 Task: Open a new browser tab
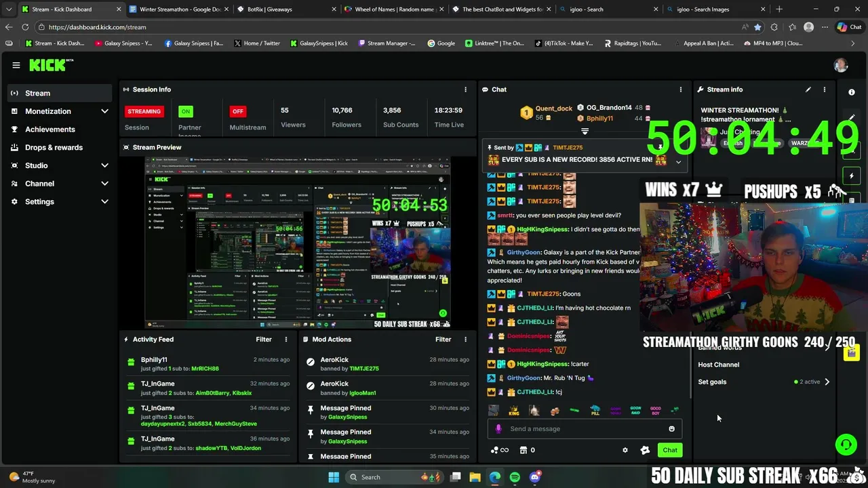(x=779, y=9)
